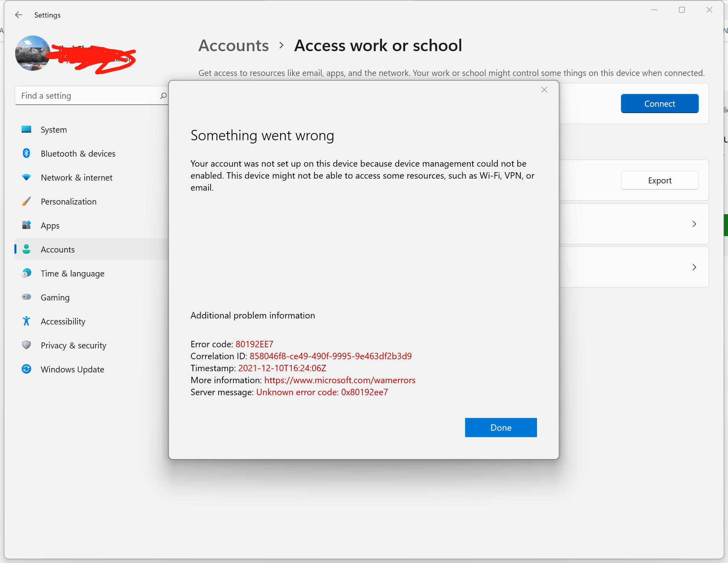
Task: Click the Export button
Action: click(660, 181)
